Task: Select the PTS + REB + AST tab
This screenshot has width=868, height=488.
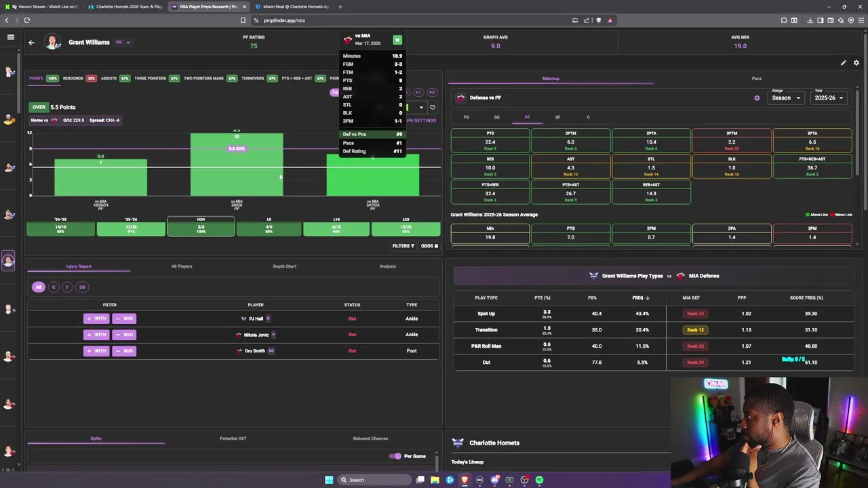Action: (x=304, y=79)
